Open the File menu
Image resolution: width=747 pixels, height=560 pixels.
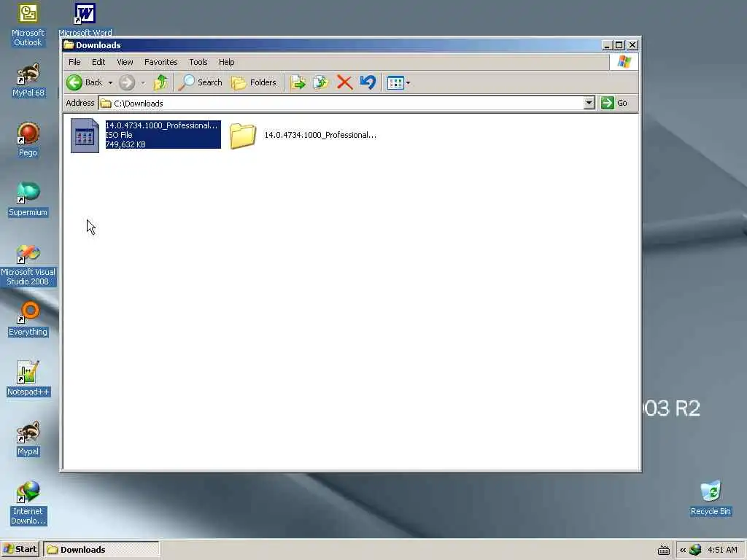point(74,62)
